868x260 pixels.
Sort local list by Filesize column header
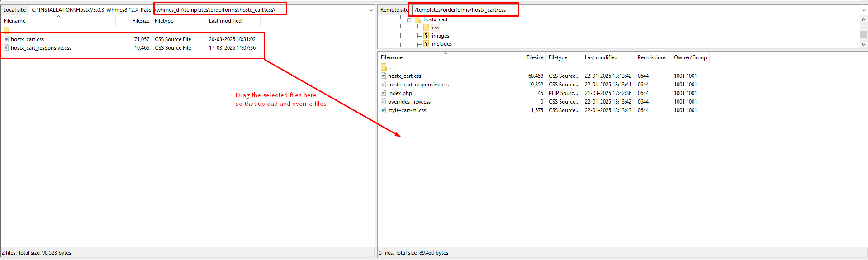coord(140,21)
